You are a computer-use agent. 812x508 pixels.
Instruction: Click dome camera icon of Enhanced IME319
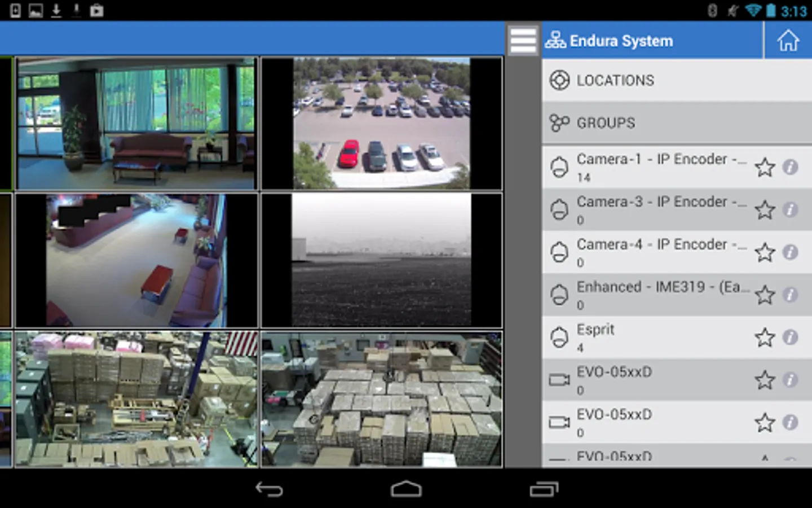(x=559, y=295)
